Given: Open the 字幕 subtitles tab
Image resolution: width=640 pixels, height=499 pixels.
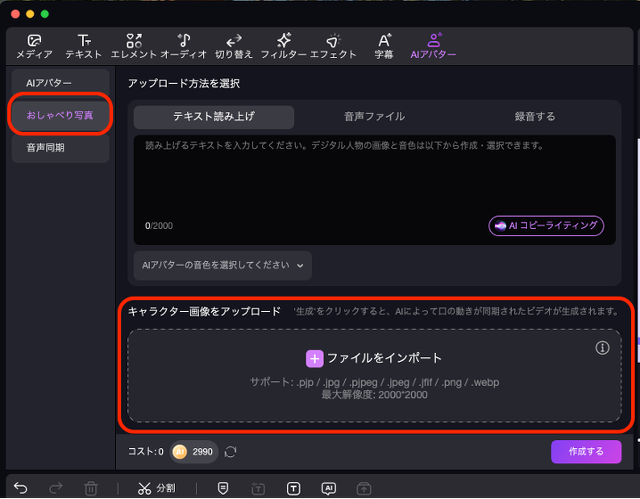Looking at the screenshot, I should pos(384,47).
